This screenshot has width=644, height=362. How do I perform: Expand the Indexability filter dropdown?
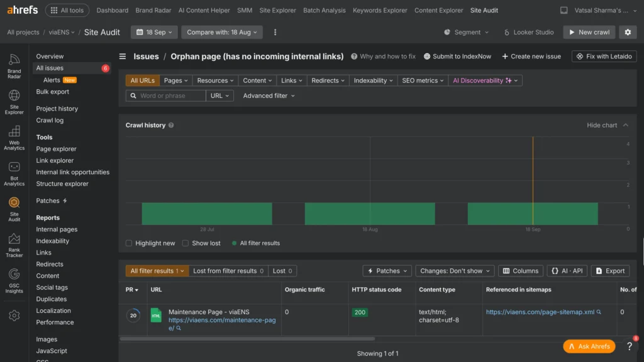coord(373,80)
